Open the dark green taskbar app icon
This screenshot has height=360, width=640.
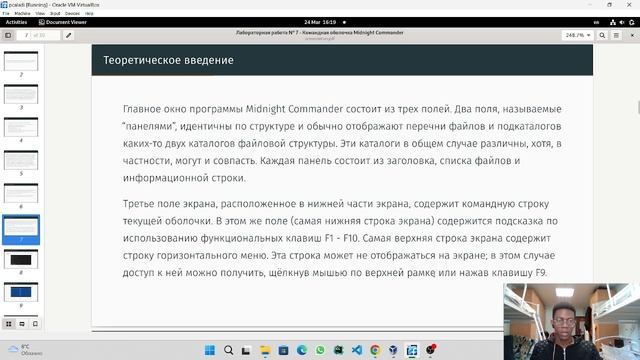pos(338,350)
